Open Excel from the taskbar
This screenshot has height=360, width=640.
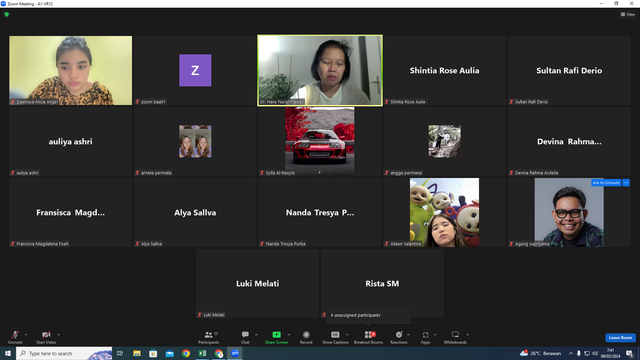point(202,353)
